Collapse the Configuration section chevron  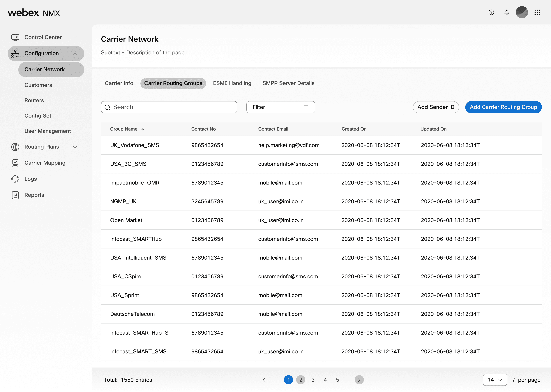point(75,53)
